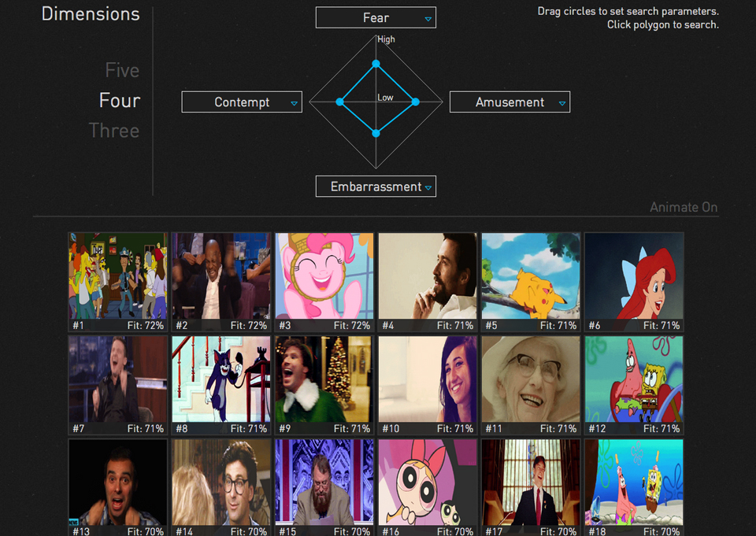This screenshot has width=756, height=536.
Task: Open the Fear dimension dropdown
Action: click(x=376, y=18)
